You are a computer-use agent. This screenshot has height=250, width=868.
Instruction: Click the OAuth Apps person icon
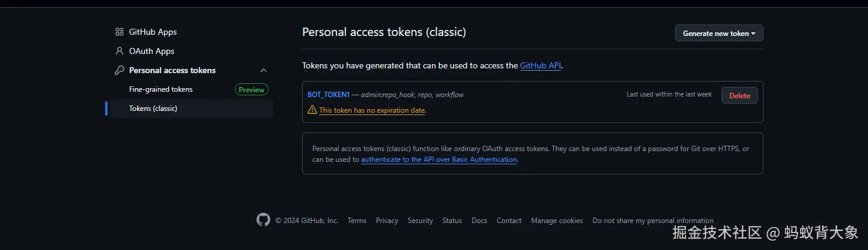click(x=120, y=51)
